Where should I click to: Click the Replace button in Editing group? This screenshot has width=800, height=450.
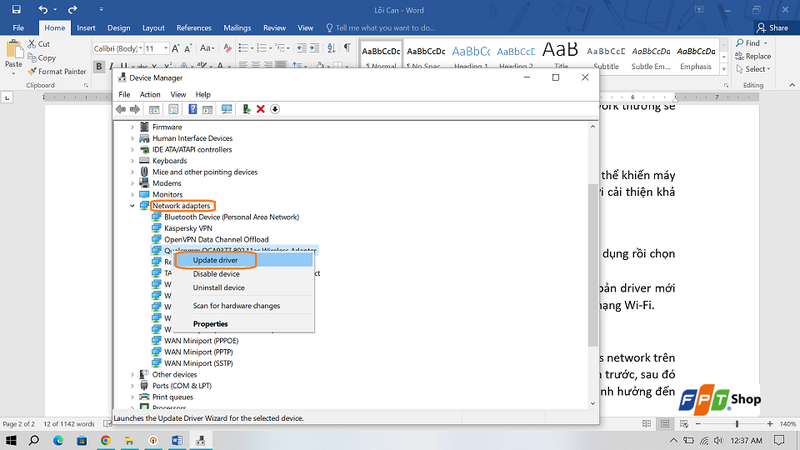pyautogui.click(x=753, y=56)
